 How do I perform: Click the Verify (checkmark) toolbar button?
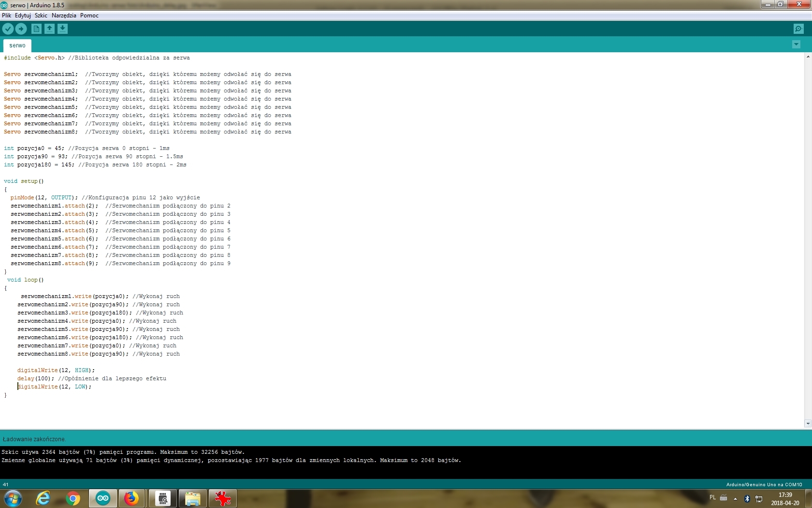pyautogui.click(x=8, y=29)
